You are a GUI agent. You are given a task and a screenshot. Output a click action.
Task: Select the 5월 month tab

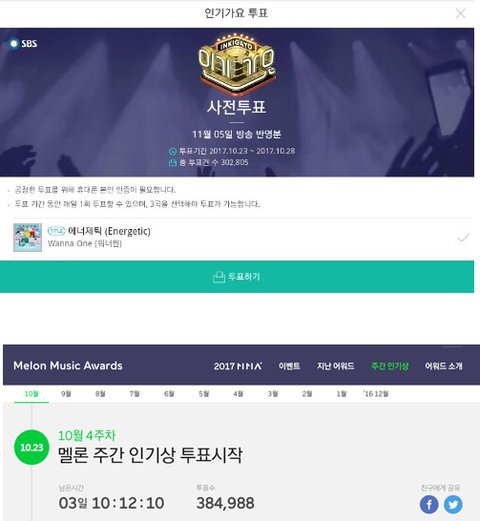204,394
